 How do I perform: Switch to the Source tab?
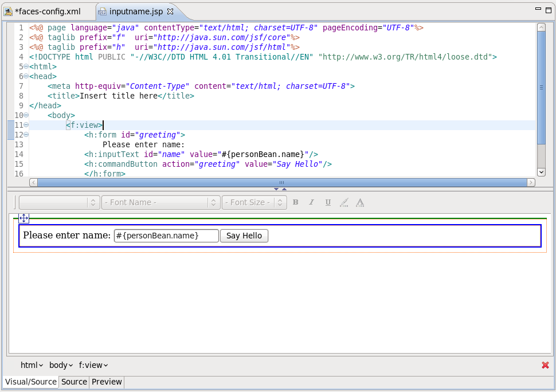coord(74,382)
